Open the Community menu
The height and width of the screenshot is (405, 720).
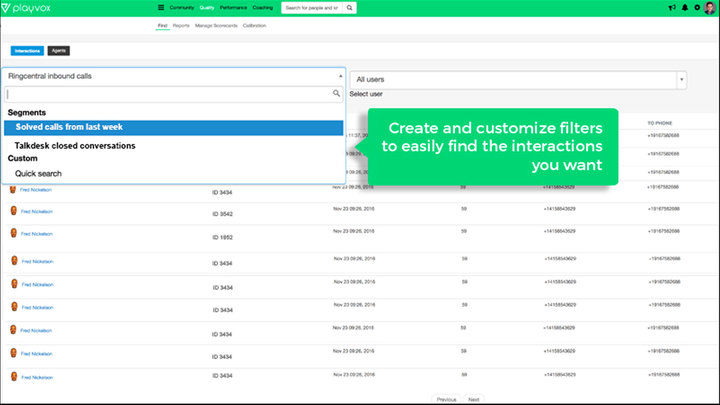tap(182, 8)
